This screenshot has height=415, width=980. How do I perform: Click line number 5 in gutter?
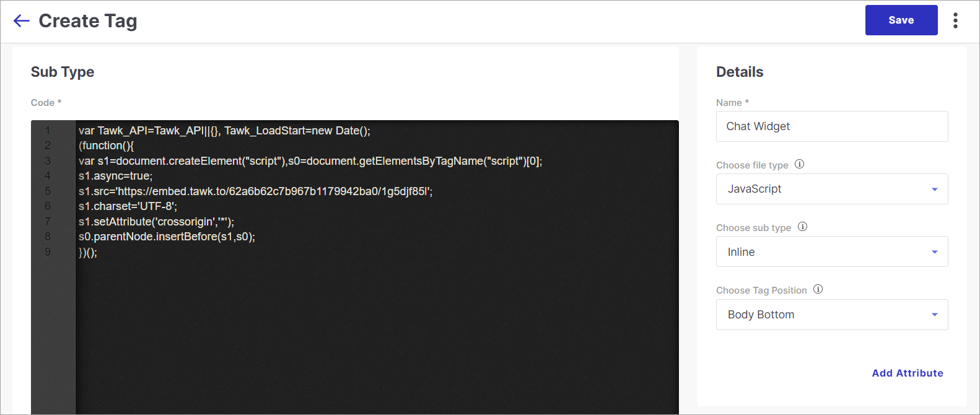(48, 191)
